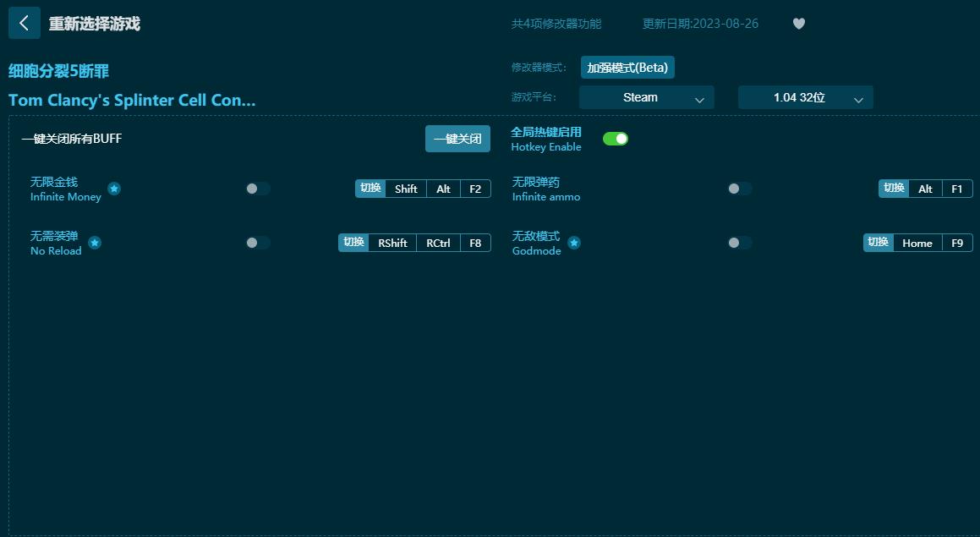Click the star beside No Reload

[95, 243]
